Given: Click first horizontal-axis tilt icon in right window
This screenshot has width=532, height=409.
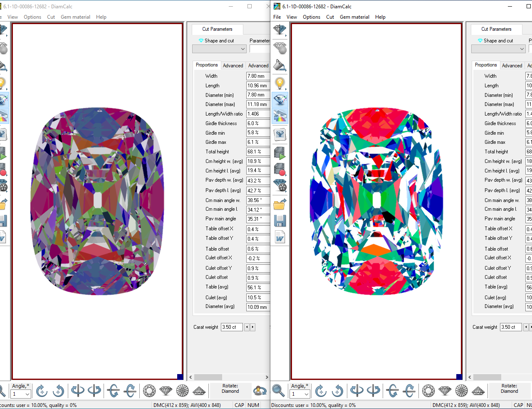Looking at the screenshot, I should click(393, 391).
